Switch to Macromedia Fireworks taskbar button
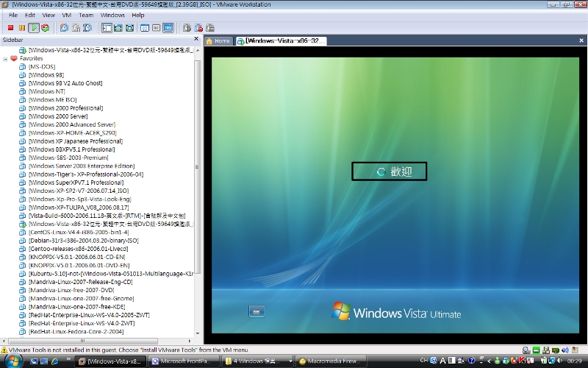The height and width of the screenshot is (368, 588). click(x=331, y=361)
